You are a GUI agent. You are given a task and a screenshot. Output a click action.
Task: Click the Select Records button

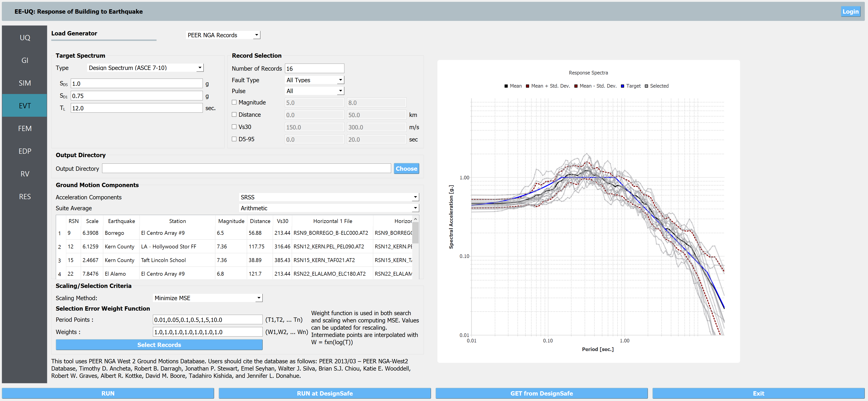pyautogui.click(x=159, y=345)
